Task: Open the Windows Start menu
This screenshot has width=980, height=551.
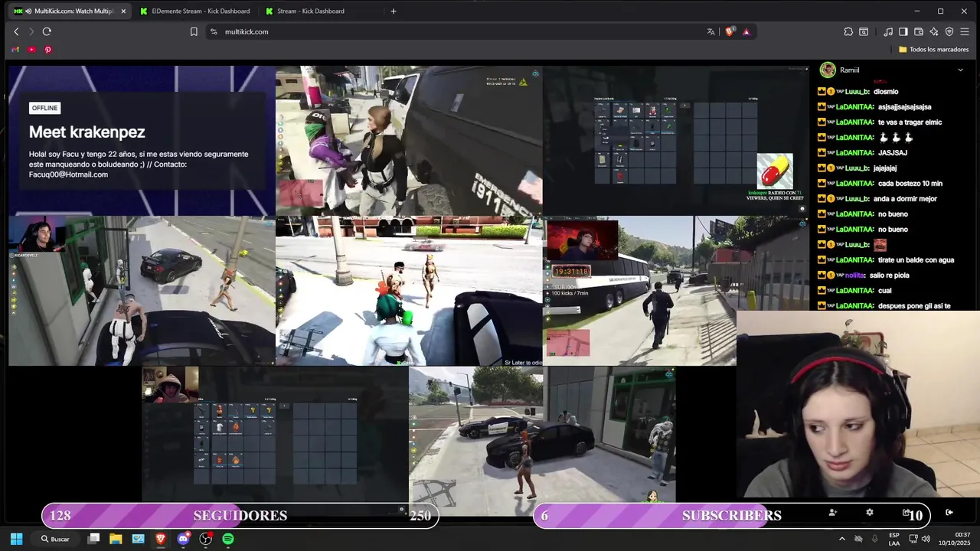Action: pyautogui.click(x=16, y=539)
